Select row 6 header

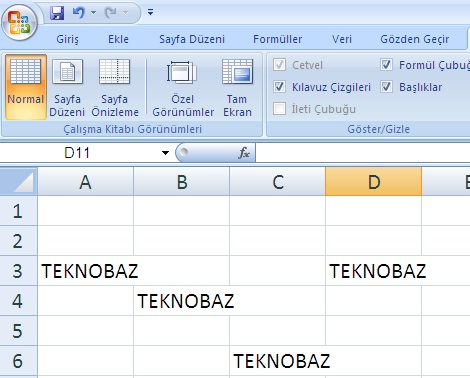(18, 361)
